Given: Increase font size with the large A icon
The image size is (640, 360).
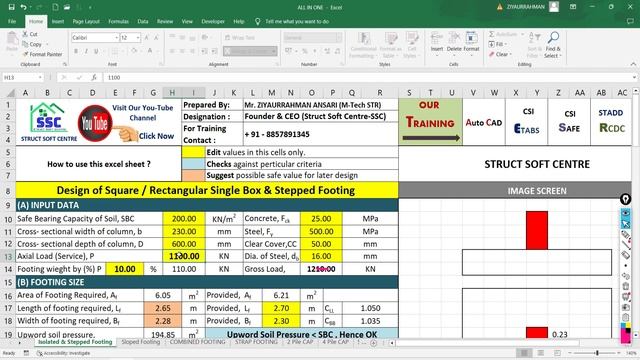Looking at the screenshot, I should 147,38.
